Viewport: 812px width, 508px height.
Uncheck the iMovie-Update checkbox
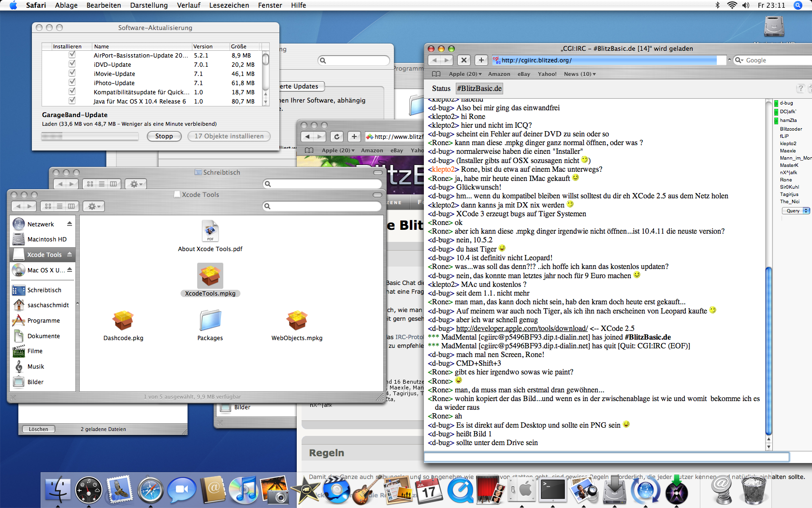coord(72,74)
